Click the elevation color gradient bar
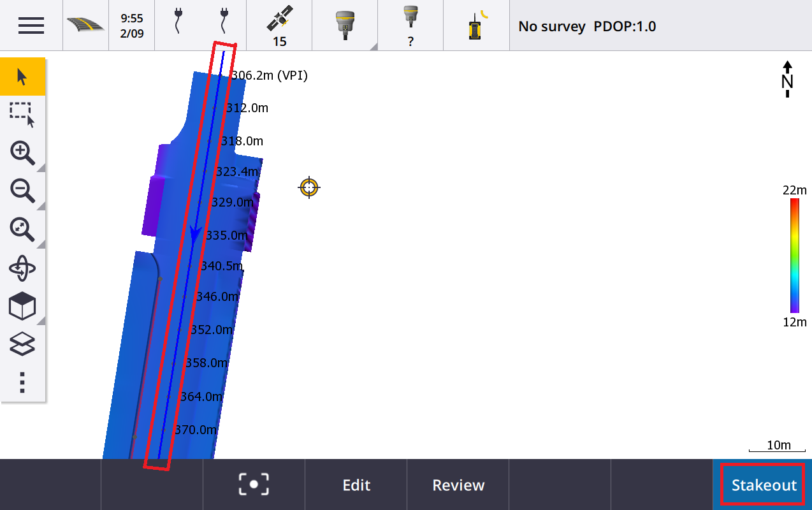This screenshot has height=510, width=812. pos(795,256)
